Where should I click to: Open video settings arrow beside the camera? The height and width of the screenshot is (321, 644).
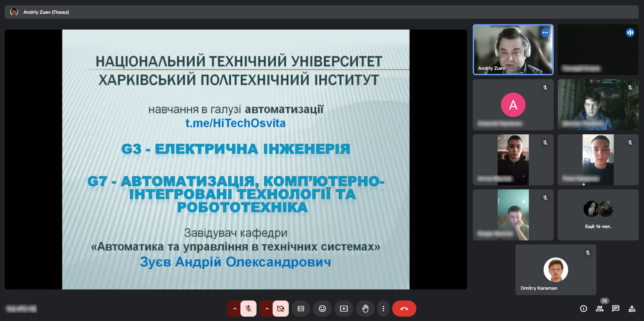click(x=267, y=309)
